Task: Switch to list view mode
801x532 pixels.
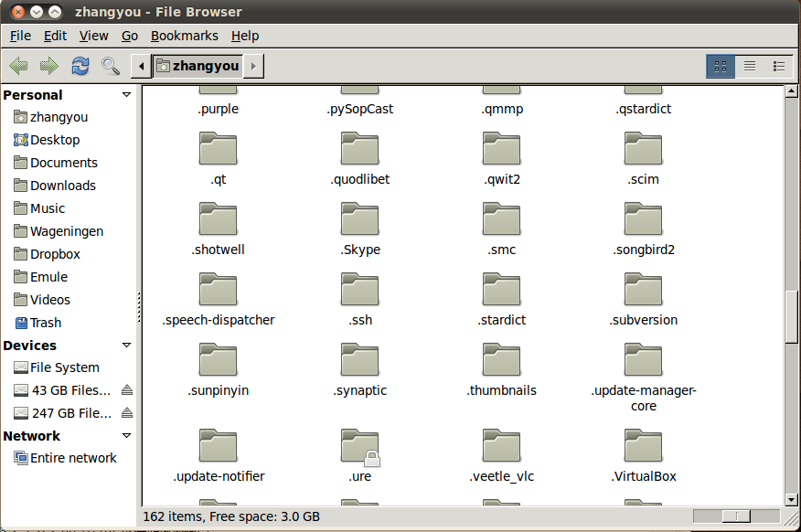Action: (x=750, y=67)
